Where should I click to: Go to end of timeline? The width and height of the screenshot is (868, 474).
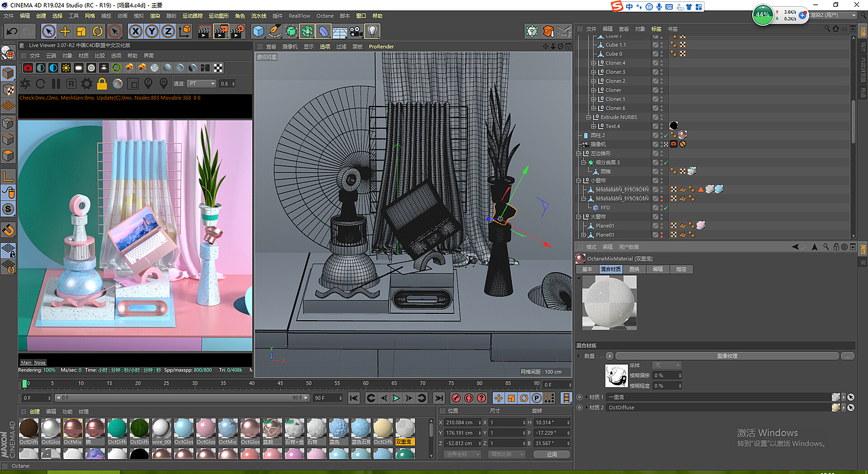pyautogui.click(x=439, y=398)
